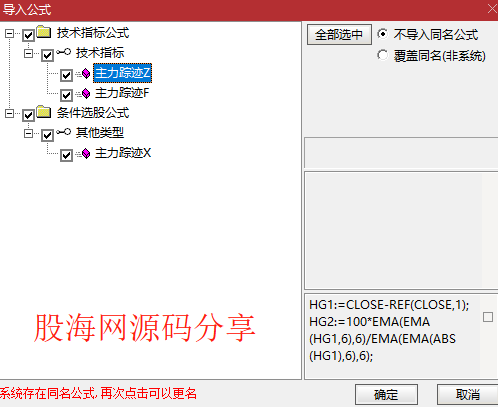Click the folder icon for 条件选股公式
Screen dimensions: 498x407
pyautogui.click(x=44, y=112)
